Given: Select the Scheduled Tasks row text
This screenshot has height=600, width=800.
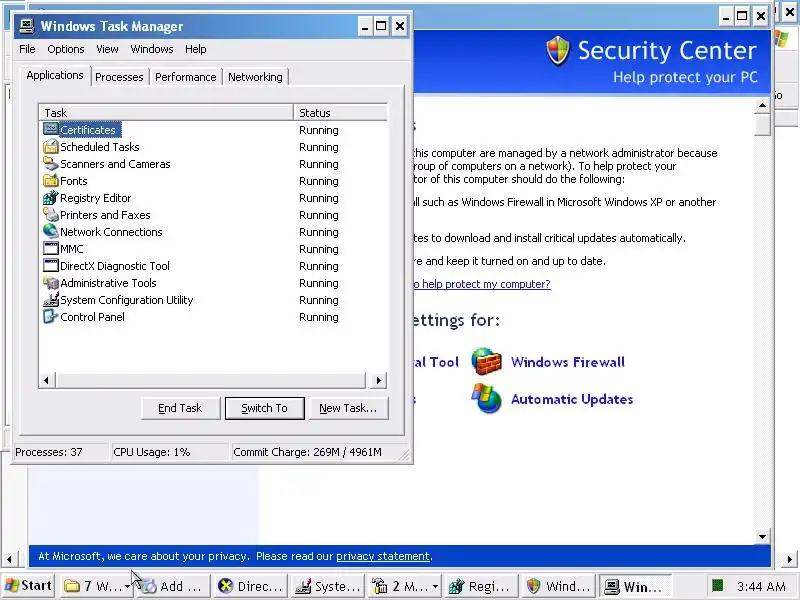Looking at the screenshot, I should click(x=99, y=147).
